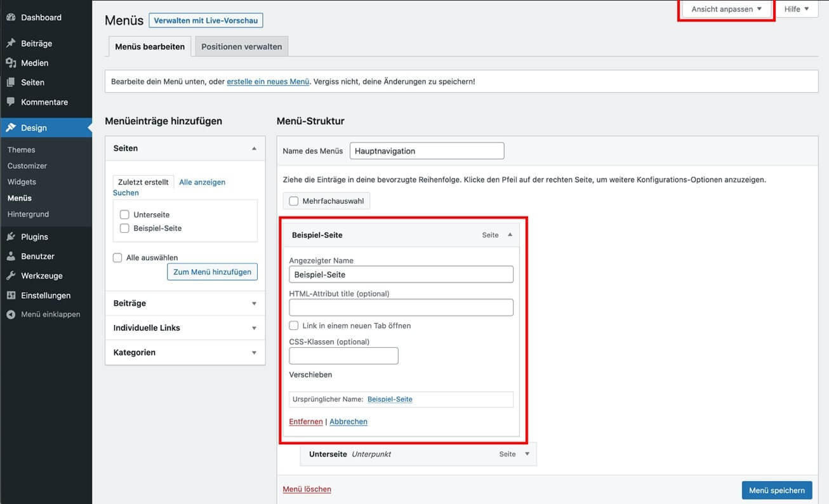Click the Entfernen link
829x504 pixels.
306,421
